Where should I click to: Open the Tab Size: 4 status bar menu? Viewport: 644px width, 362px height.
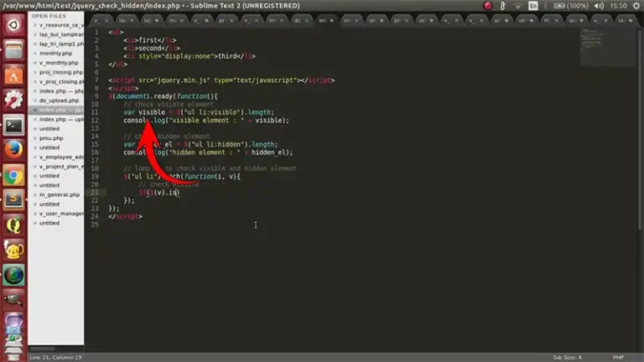click(x=567, y=358)
